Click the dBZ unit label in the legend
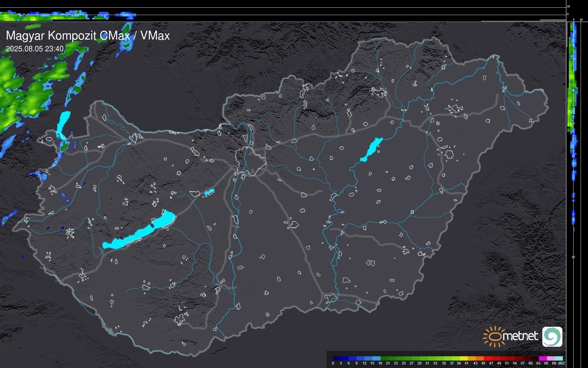Viewport: 588px width, 368px height. [x=561, y=363]
